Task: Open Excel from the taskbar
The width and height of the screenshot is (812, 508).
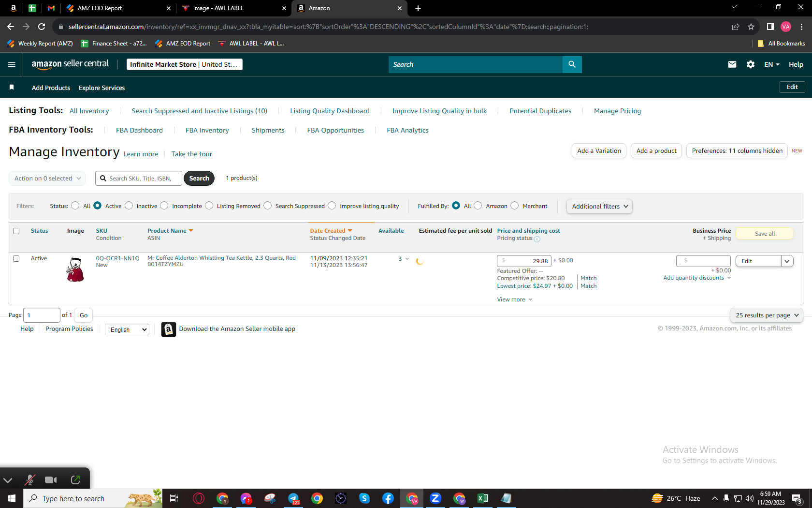Action: 482,498
